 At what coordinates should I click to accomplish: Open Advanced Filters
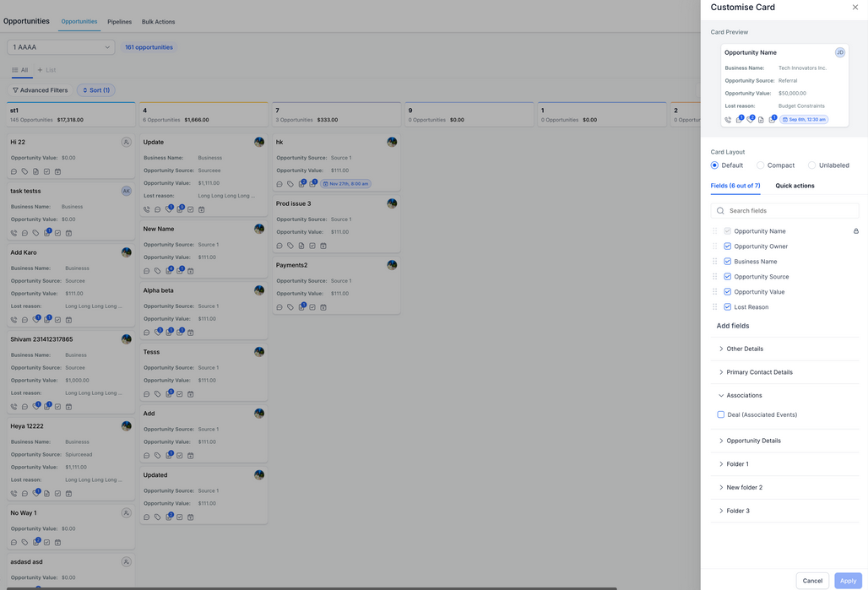pyautogui.click(x=40, y=90)
